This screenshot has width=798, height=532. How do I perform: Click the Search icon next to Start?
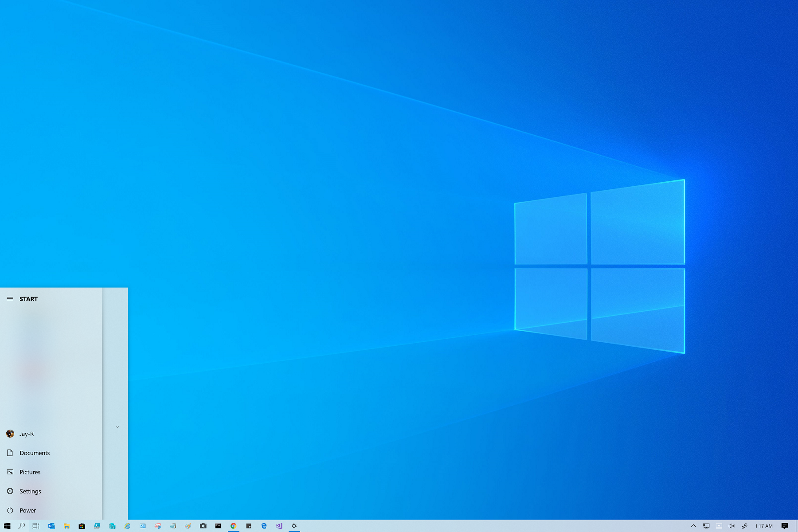pos(21,526)
